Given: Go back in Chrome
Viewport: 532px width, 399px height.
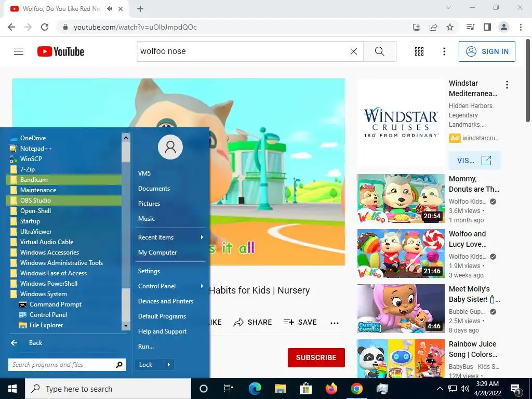Looking at the screenshot, I should (x=11, y=27).
